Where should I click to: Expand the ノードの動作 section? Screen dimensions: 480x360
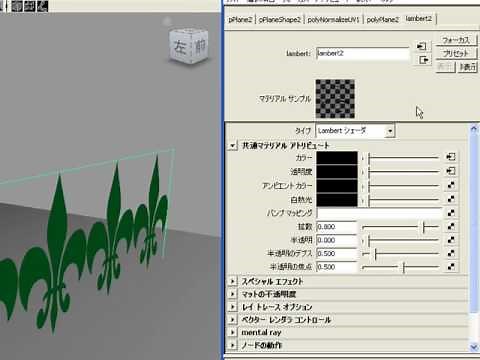(232, 345)
